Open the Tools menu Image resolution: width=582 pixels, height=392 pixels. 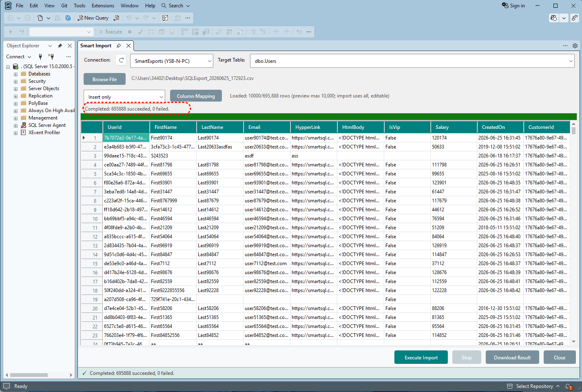[x=80, y=6]
